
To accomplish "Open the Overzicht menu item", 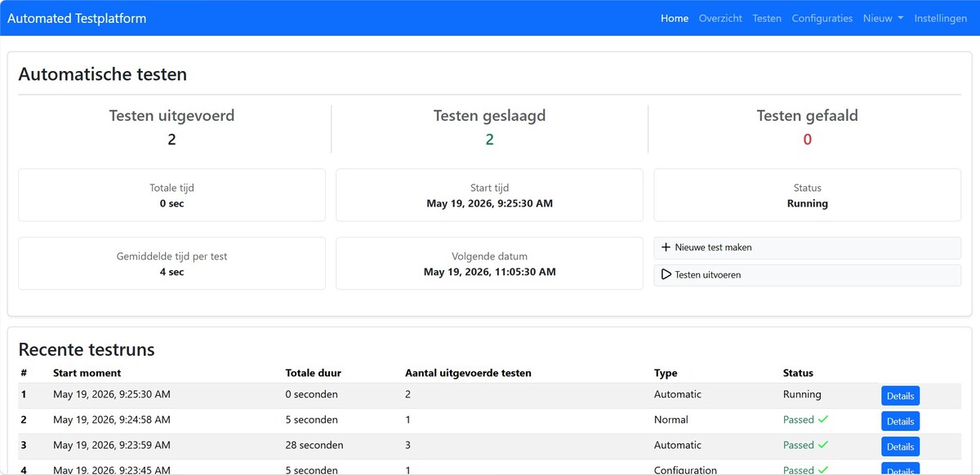I will point(721,18).
